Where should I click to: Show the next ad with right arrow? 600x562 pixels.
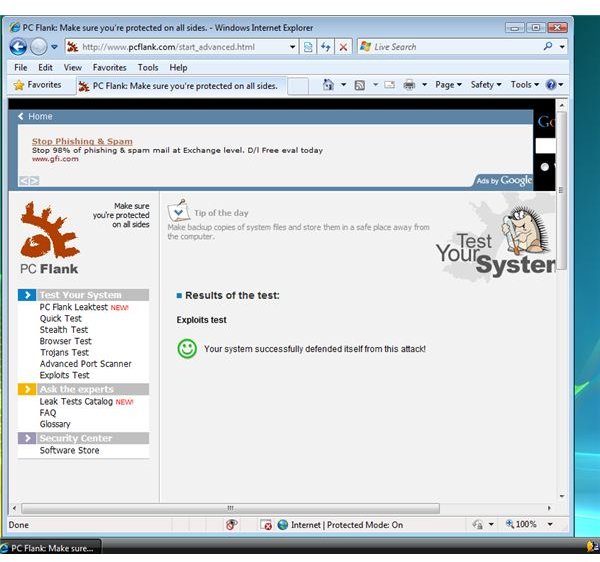coord(34,181)
